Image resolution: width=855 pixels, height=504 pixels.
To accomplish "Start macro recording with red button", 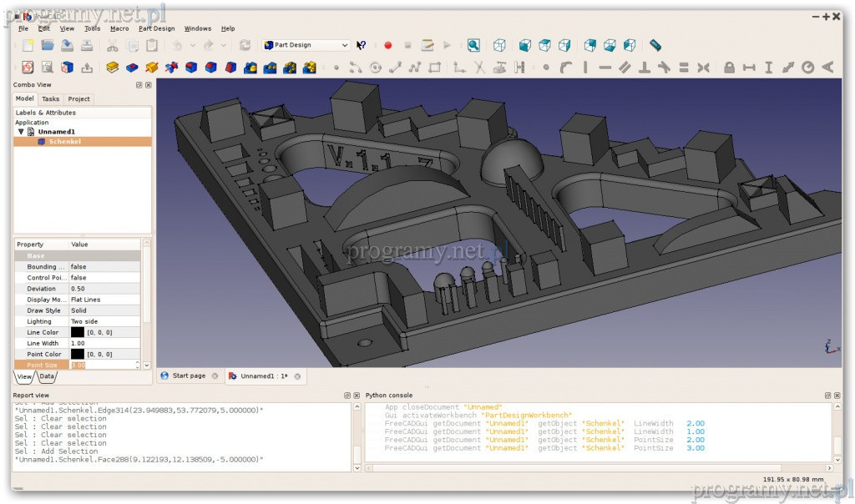I will [387, 45].
